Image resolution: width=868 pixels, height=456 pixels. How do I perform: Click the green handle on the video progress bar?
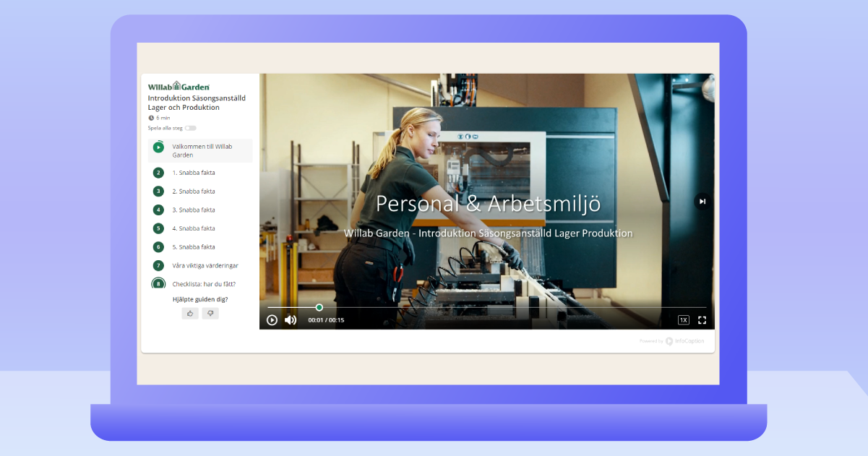pyautogui.click(x=319, y=307)
